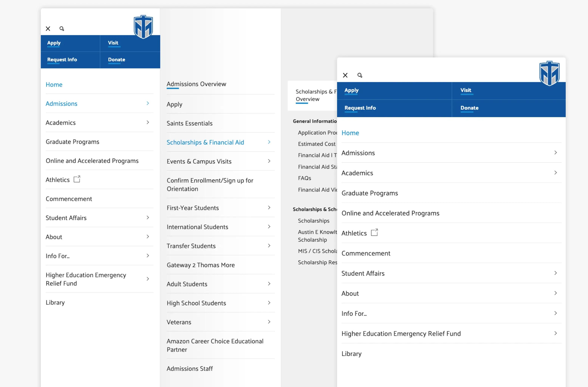
Task: Open Admissions Staff link
Action: tap(190, 368)
